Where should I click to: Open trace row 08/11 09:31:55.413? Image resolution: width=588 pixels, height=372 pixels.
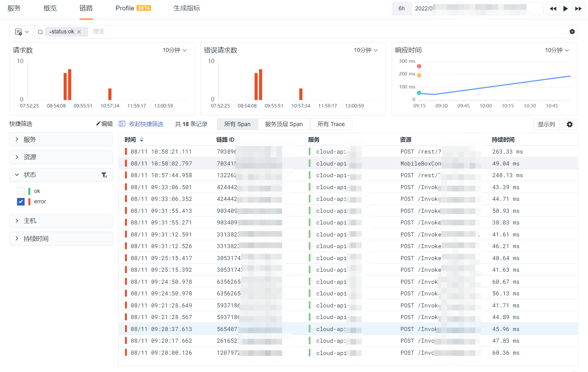click(348, 211)
